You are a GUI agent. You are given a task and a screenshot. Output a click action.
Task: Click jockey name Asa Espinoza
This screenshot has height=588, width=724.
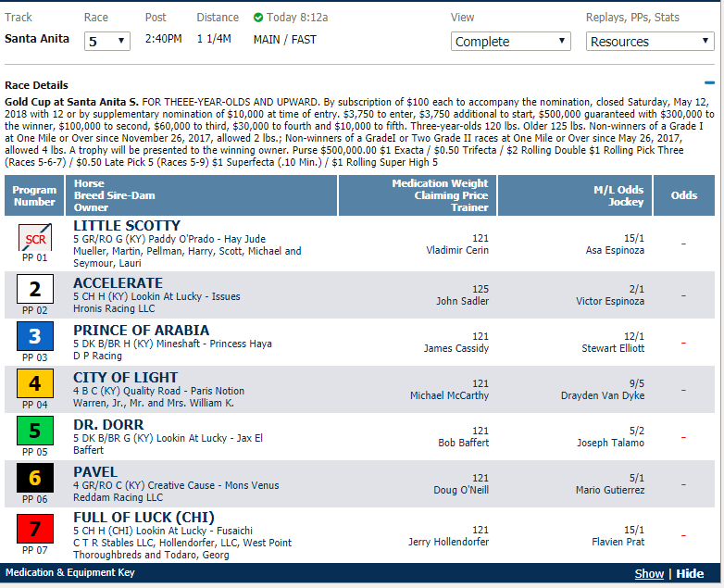615,250
